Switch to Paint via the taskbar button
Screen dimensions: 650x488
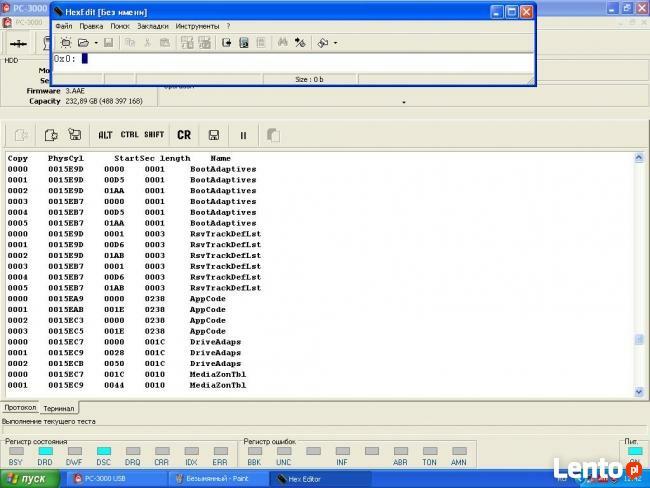(217, 479)
